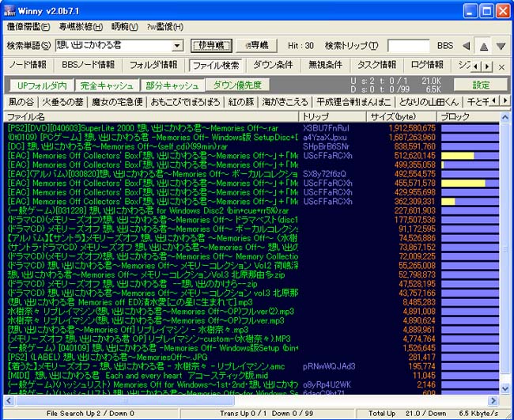Click horizontal scrollbar left arrow
This screenshot has width=514, height=420.
[x=9, y=400]
